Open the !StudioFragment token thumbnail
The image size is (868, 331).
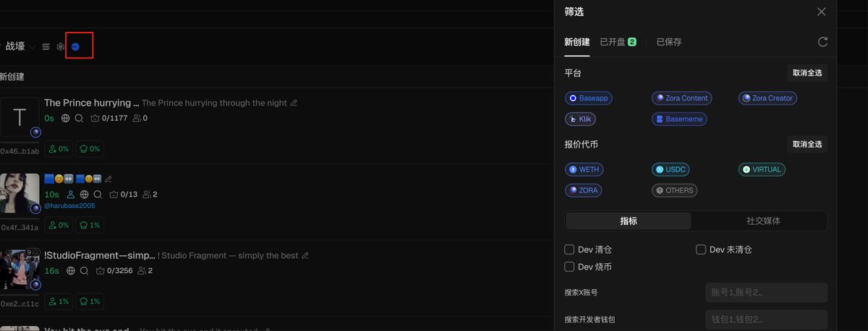[x=20, y=270]
